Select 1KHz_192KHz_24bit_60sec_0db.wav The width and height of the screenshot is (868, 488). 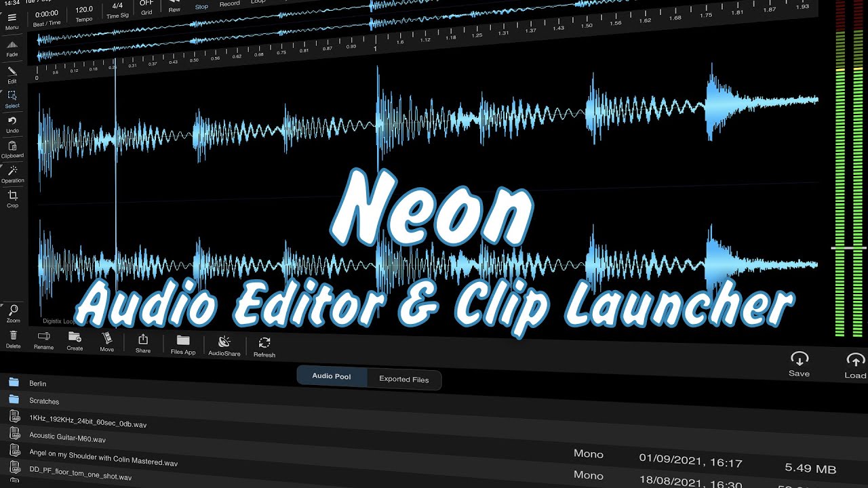click(x=88, y=420)
